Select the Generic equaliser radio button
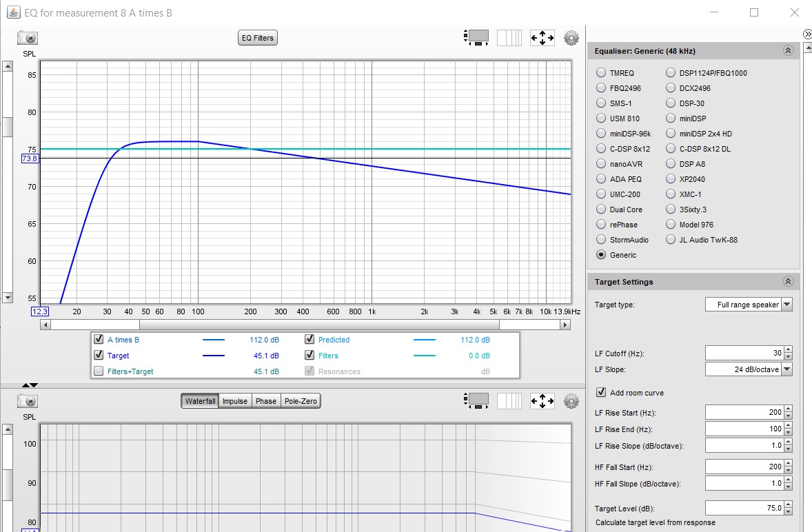812x532 pixels. pyautogui.click(x=600, y=254)
